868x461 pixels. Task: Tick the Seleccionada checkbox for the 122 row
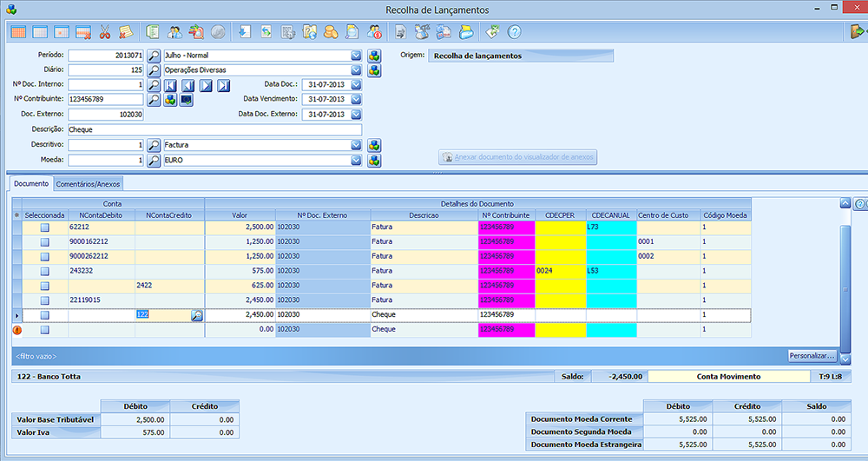(45, 315)
